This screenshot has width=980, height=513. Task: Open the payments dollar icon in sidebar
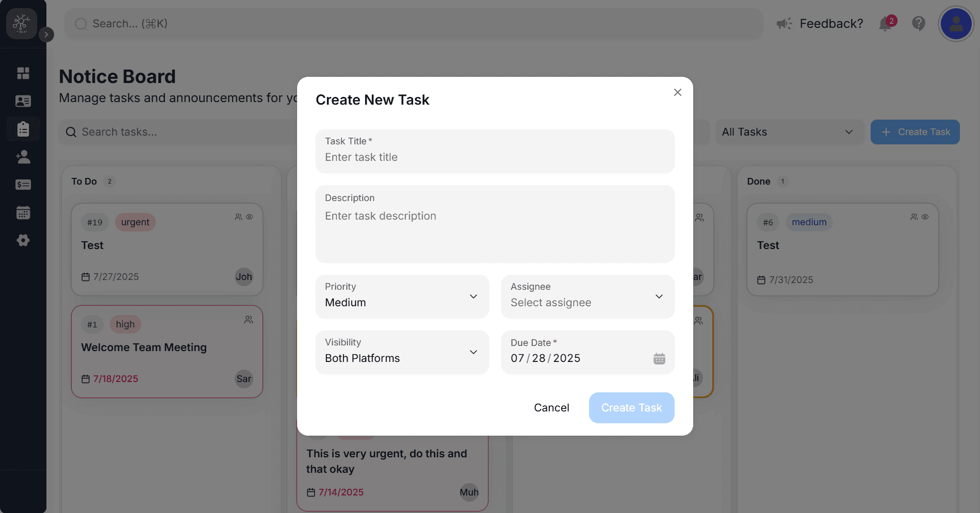click(23, 185)
